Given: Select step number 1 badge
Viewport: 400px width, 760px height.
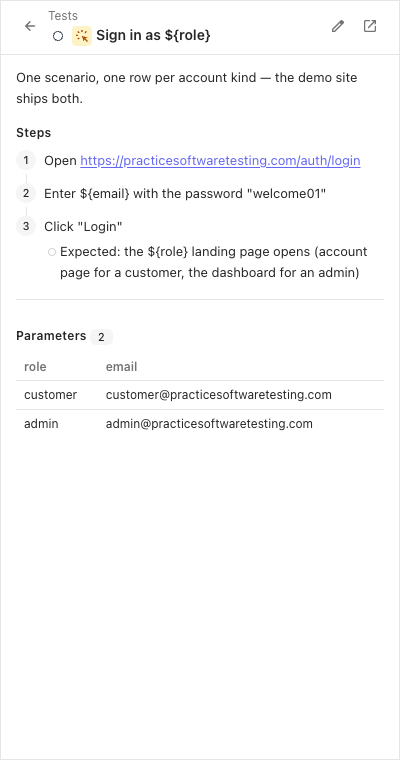Looking at the screenshot, I should 26,160.
